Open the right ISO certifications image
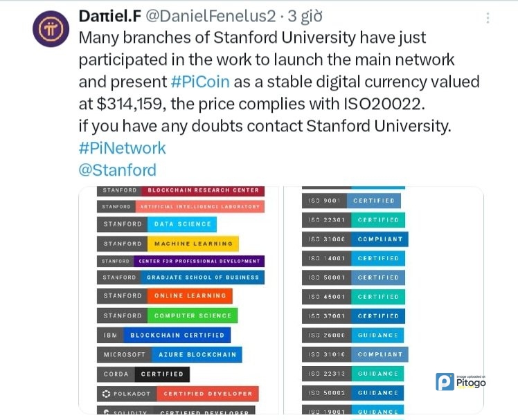The image size is (518, 420). (384, 301)
